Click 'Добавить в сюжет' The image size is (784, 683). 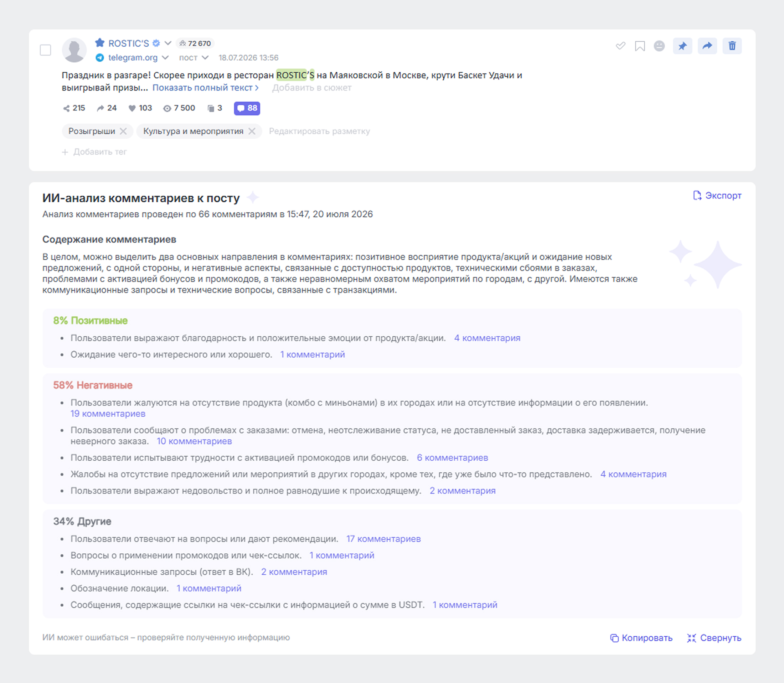[312, 88]
